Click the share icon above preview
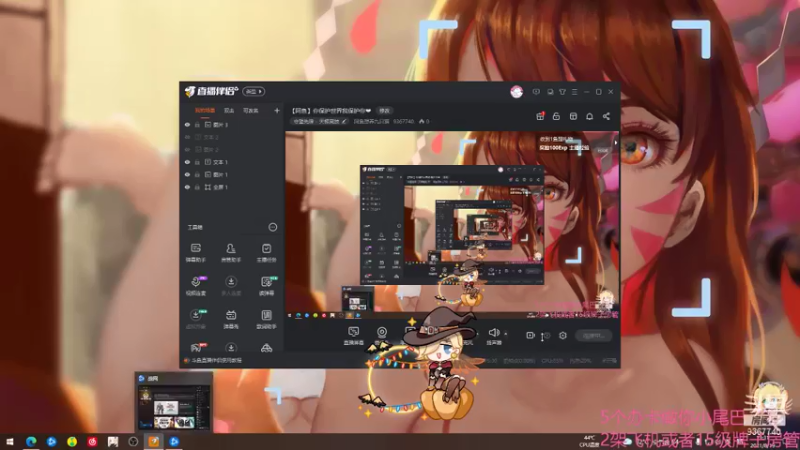 click(606, 116)
